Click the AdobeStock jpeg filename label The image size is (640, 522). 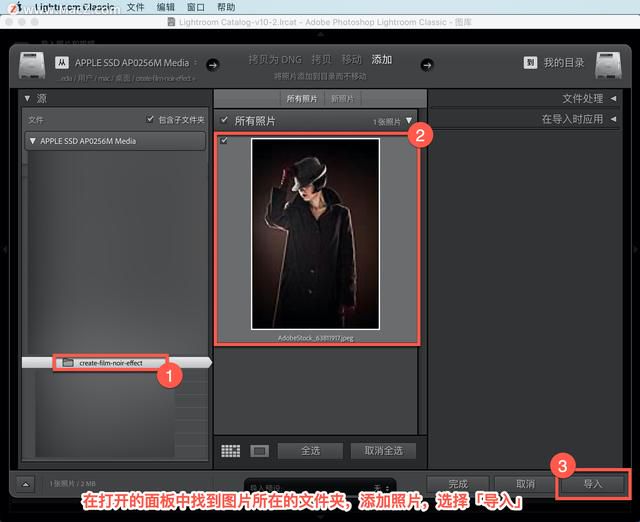(316, 338)
